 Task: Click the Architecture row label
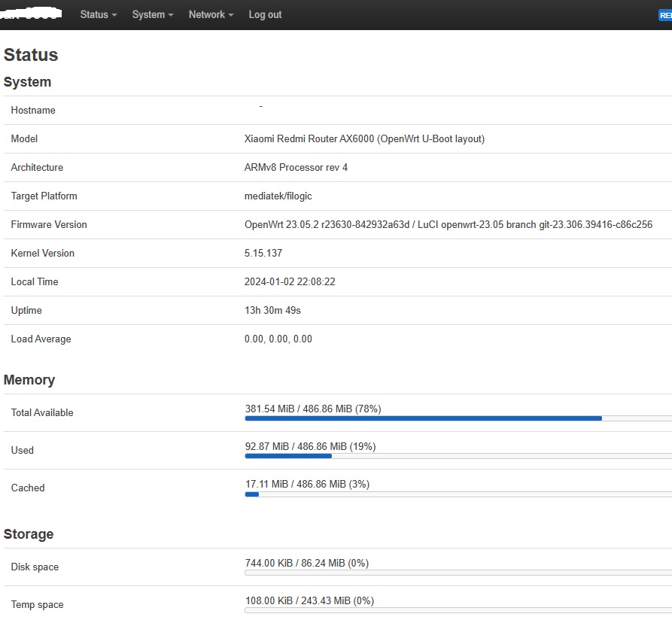[37, 167]
